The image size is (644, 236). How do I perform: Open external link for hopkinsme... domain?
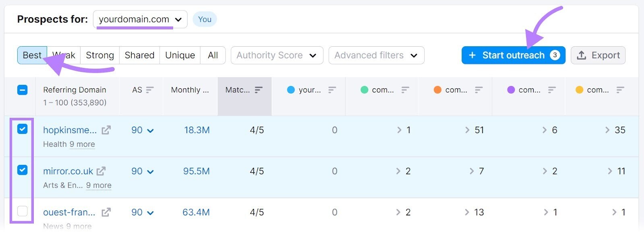(x=106, y=130)
